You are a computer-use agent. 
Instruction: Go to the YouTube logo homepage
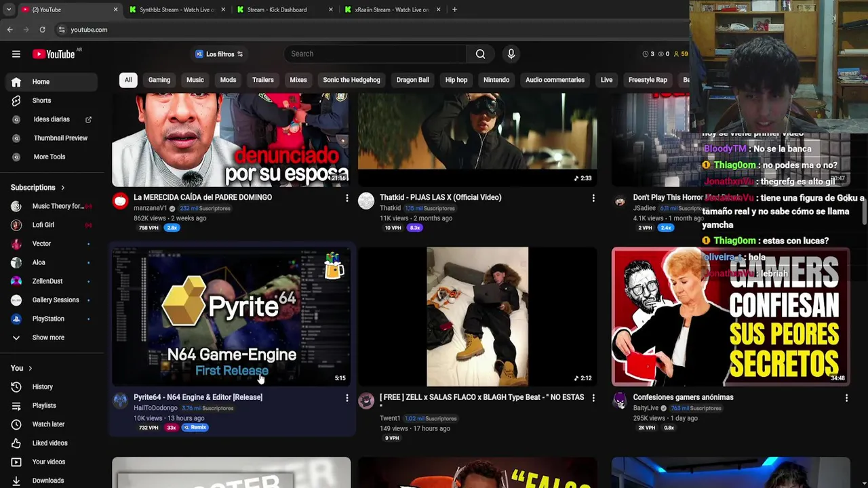54,54
